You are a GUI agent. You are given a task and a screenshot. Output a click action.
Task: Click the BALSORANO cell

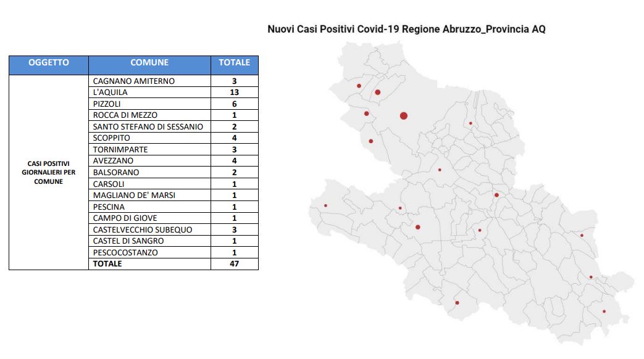pos(149,172)
